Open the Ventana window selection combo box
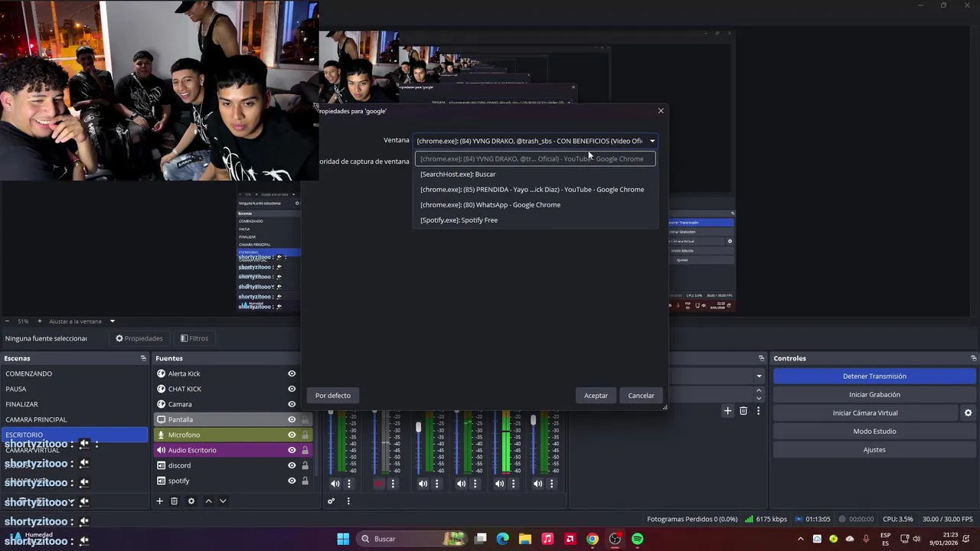The height and width of the screenshot is (551, 980). [x=536, y=141]
